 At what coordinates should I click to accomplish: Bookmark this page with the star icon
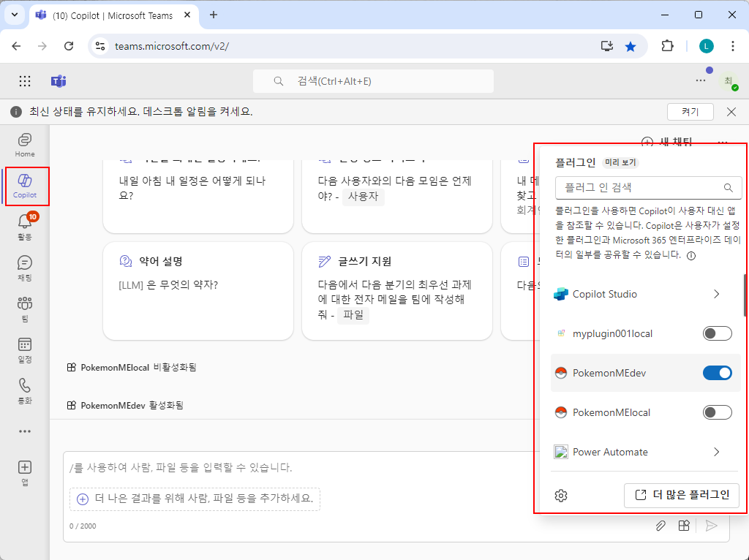pyautogui.click(x=631, y=46)
